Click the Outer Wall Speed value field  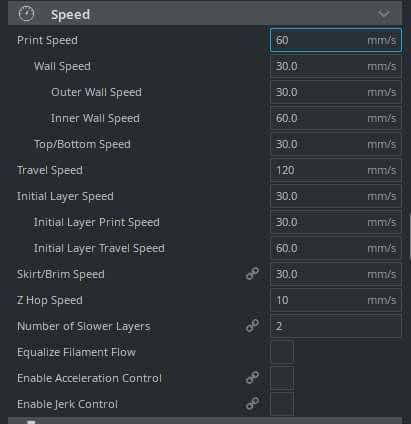point(336,92)
